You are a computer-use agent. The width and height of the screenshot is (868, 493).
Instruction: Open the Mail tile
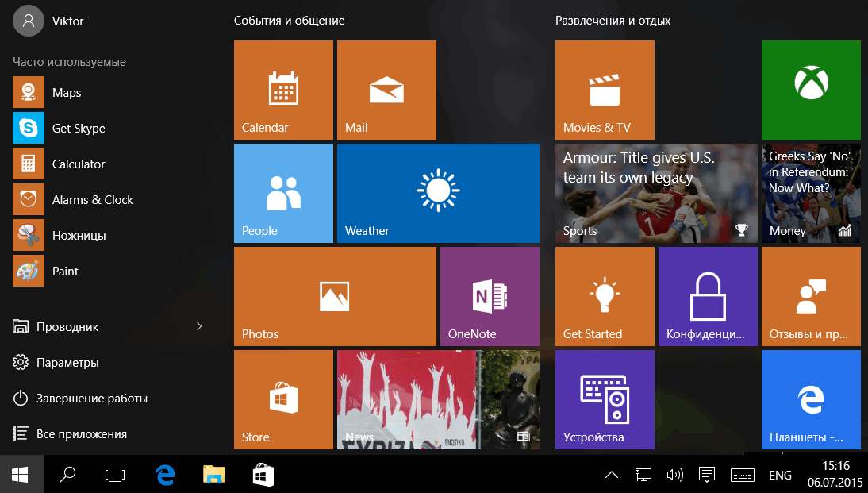pos(386,90)
